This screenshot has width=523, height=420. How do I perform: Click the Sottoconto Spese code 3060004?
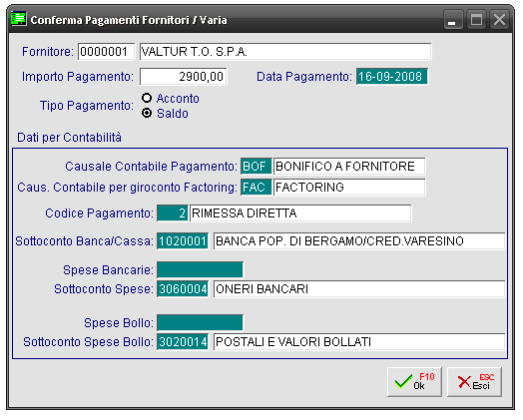pos(183,288)
